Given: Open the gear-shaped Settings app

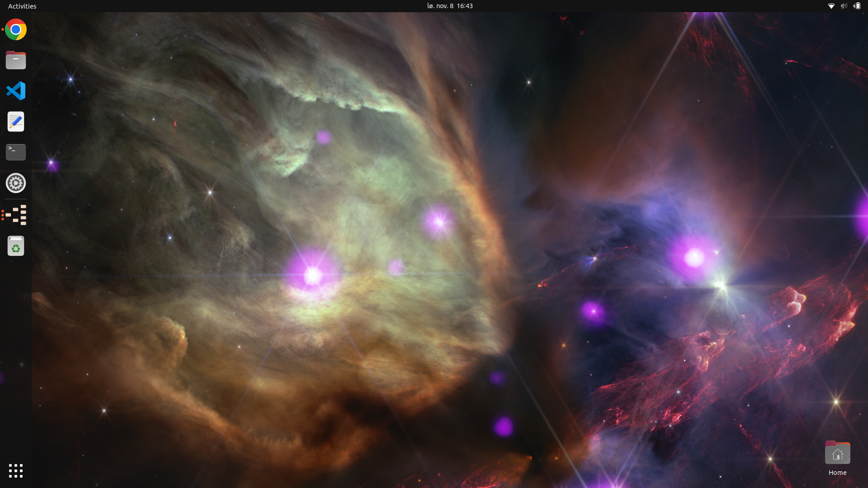Looking at the screenshot, I should pos(16,183).
